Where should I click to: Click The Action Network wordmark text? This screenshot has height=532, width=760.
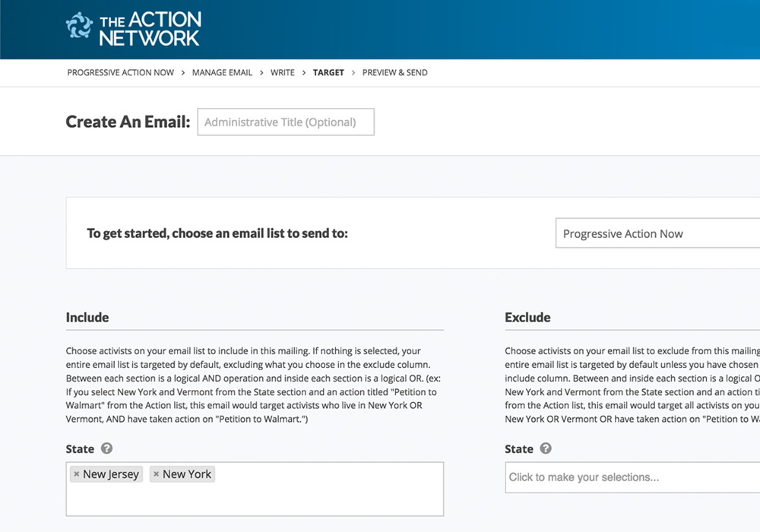pyautogui.click(x=150, y=28)
